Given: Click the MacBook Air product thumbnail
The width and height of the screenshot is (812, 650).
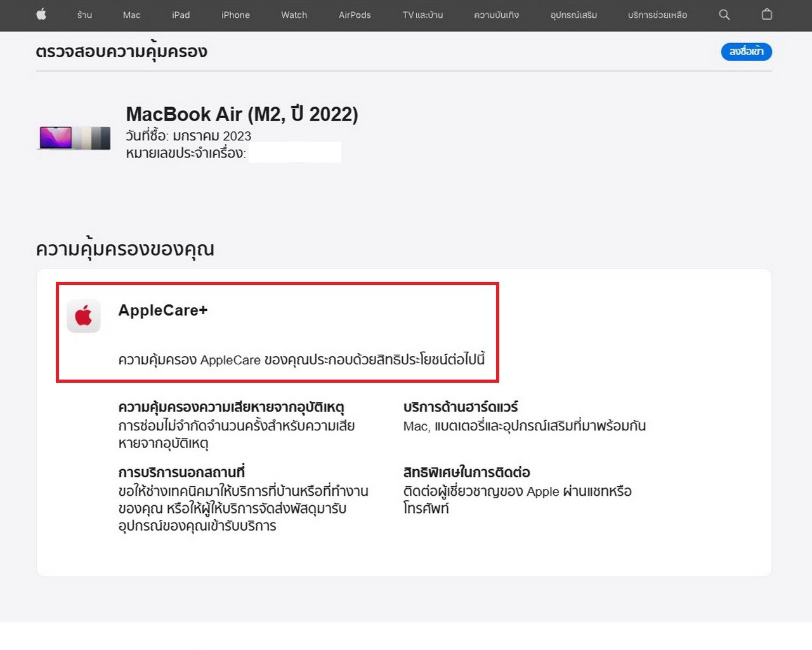Looking at the screenshot, I should [x=75, y=138].
